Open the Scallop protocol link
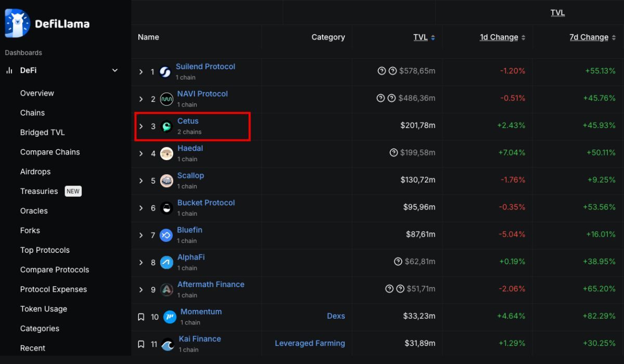 [x=190, y=175]
